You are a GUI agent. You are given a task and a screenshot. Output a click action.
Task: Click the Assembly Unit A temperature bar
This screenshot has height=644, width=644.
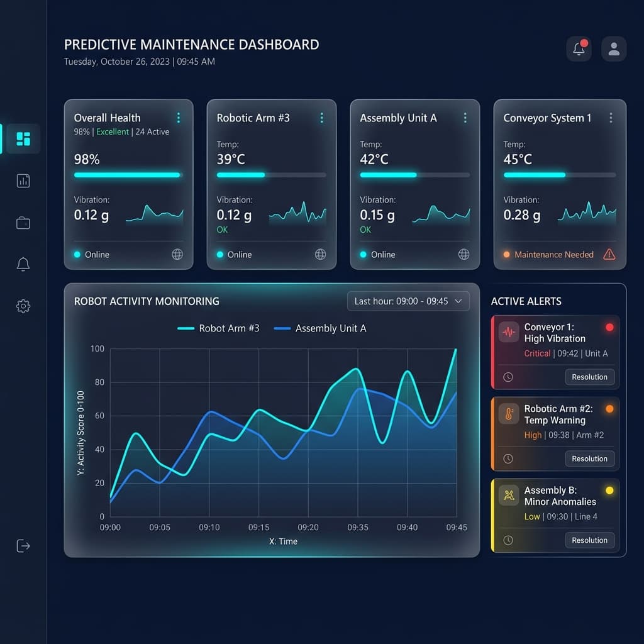click(415, 175)
